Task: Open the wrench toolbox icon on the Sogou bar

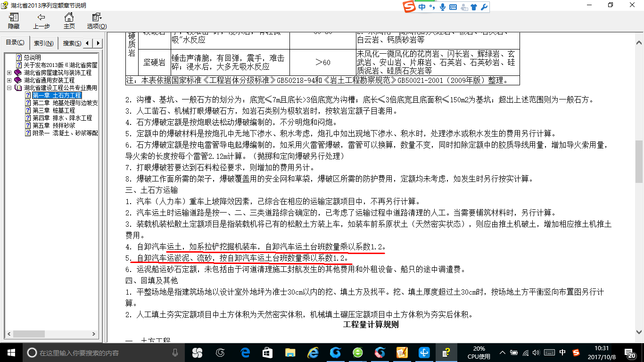Action: click(484, 7)
